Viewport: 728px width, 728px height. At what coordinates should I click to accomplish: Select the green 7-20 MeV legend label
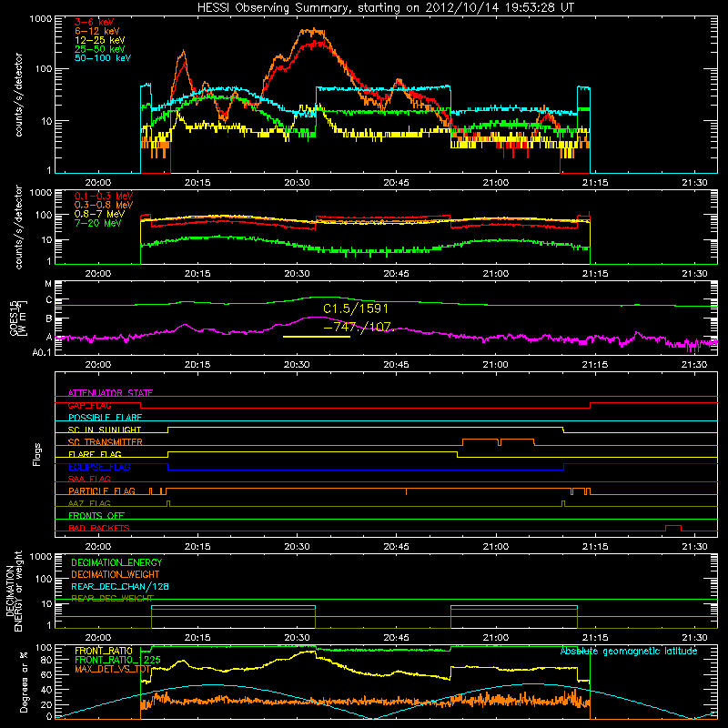pos(97,223)
